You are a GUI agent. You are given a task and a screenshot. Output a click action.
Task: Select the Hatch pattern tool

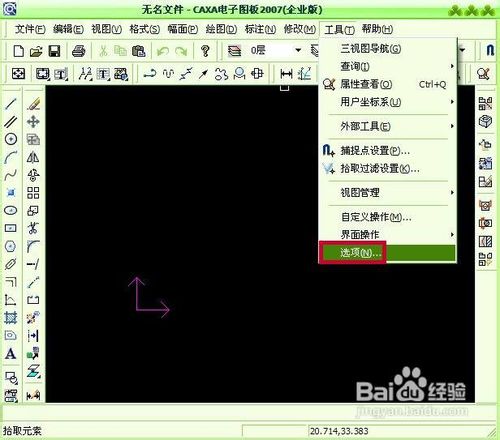[11, 318]
